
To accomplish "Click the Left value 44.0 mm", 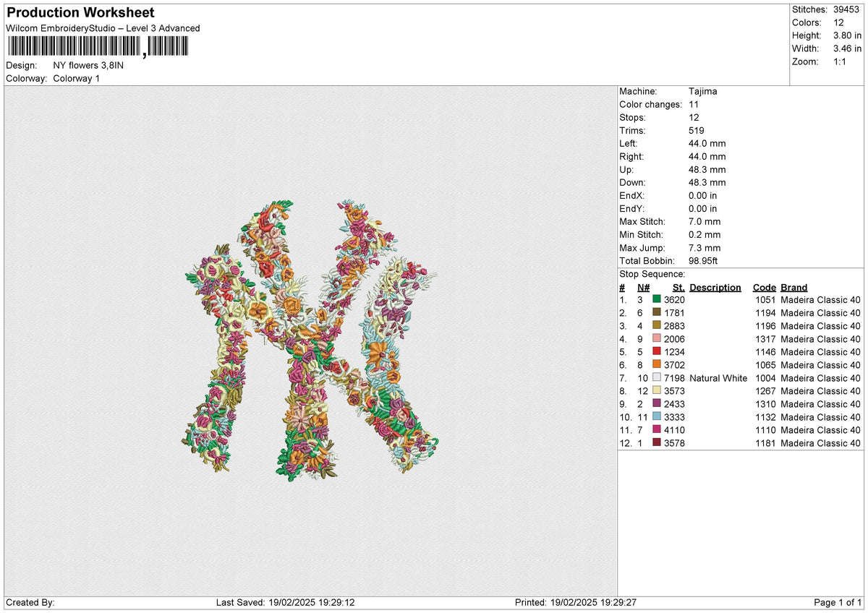I will pos(707,143).
